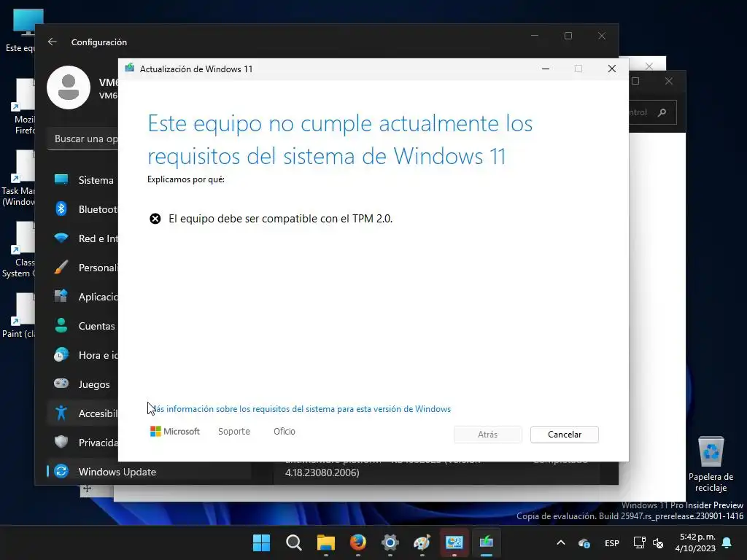Go back in the Configuración window
The height and width of the screenshot is (560, 747).
click(53, 42)
